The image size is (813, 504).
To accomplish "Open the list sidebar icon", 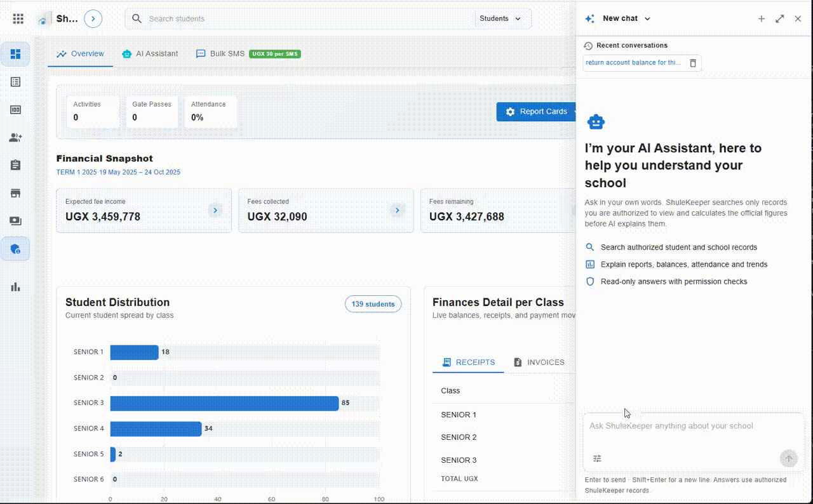I will tap(15, 82).
